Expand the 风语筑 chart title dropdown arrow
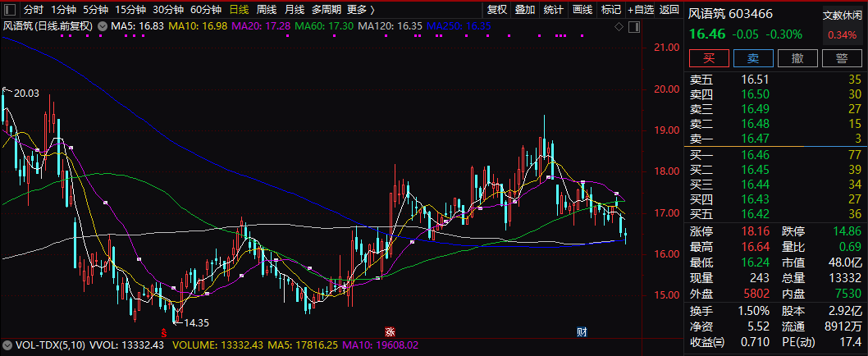The image size is (868, 356). [103, 25]
